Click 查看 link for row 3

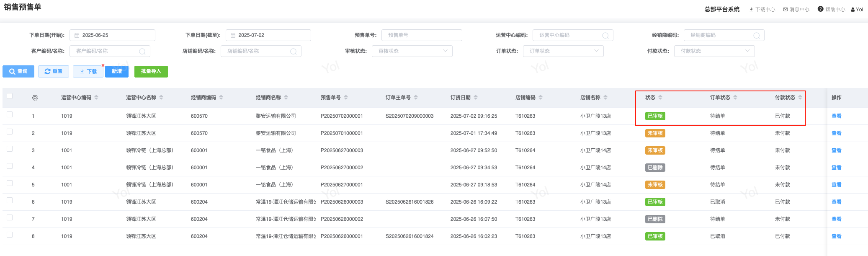coord(836,150)
